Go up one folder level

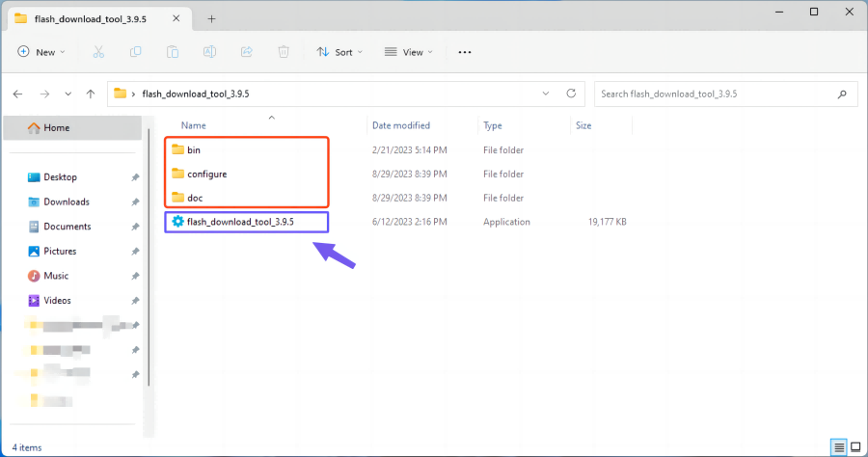(x=90, y=94)
